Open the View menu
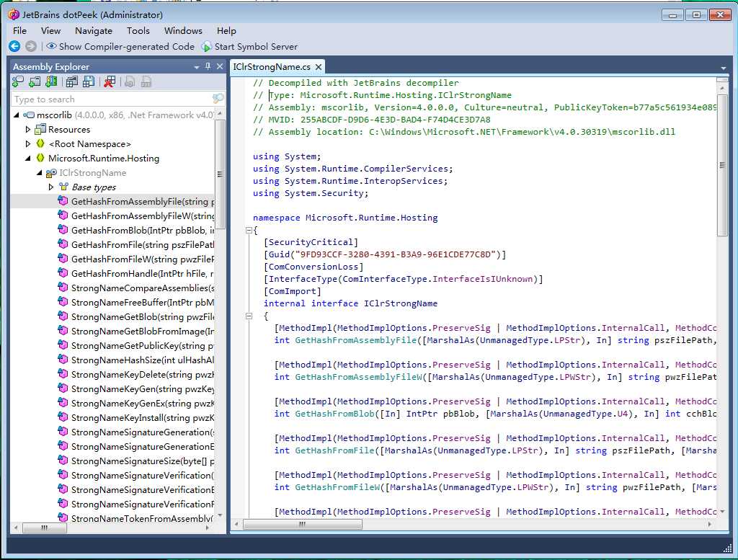 click(x=51, y=30)
